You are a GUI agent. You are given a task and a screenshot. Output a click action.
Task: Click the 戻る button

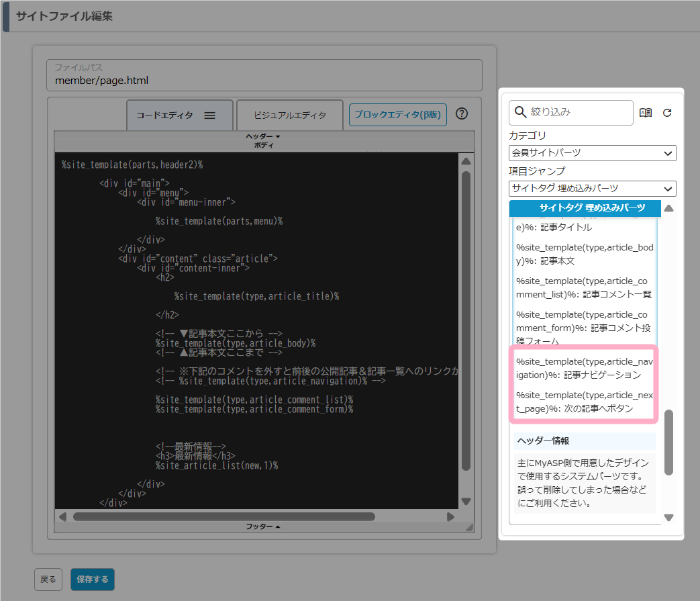[x=48, y=580]
